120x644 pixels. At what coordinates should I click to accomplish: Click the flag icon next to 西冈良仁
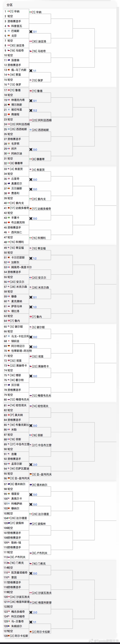tap(9, 232)
